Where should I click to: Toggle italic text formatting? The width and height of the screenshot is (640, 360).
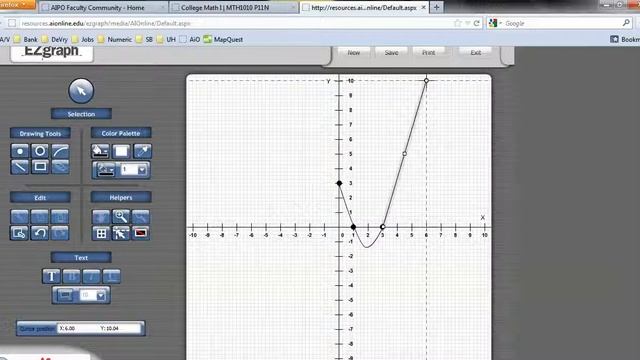coord(91,276)
